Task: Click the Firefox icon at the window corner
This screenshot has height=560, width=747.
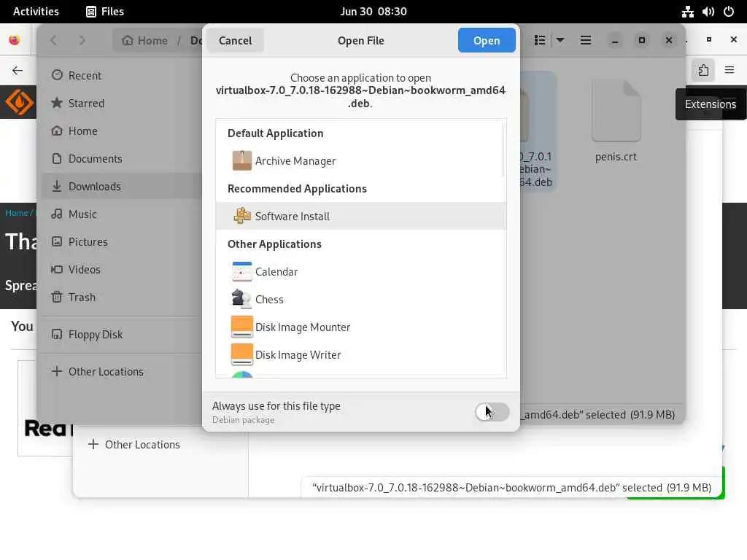Action: tap(15, 40)
